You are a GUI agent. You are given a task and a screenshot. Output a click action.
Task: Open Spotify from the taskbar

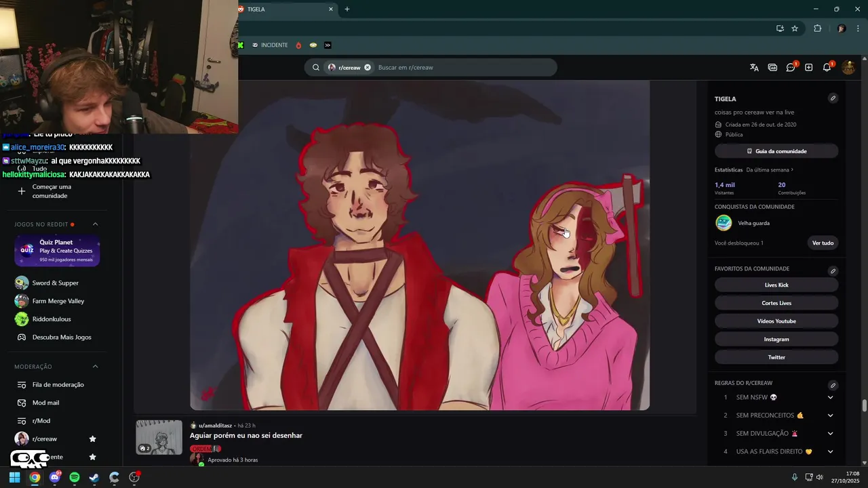tap(75, 477)
